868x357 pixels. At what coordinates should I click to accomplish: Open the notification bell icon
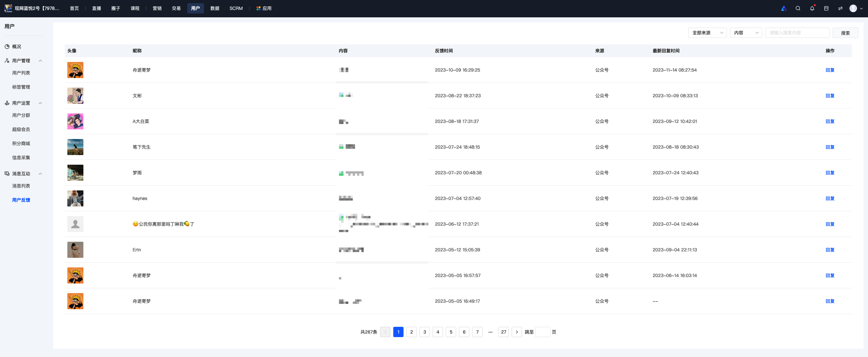point(812,8)
